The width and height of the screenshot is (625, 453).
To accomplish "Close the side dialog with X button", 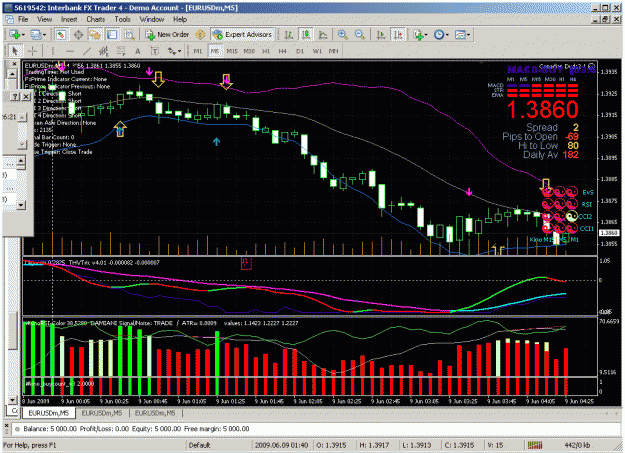I will 26,97.
